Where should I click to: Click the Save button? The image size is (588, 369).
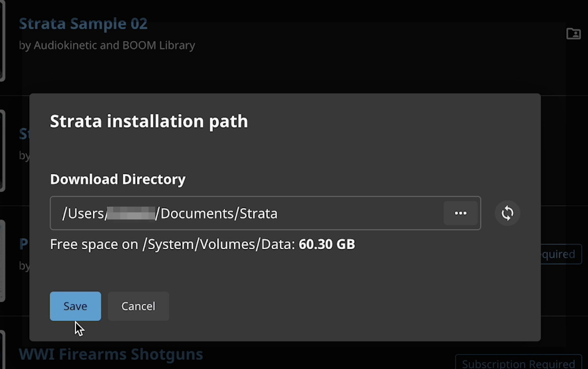click(75, 306)
